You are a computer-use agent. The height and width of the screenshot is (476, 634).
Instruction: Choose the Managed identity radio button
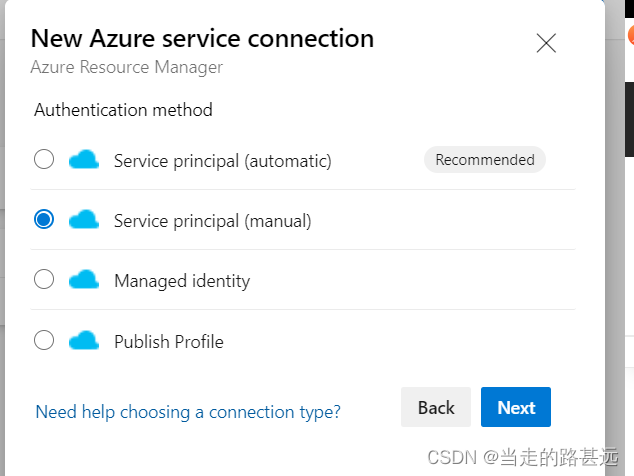click(44, 280)
